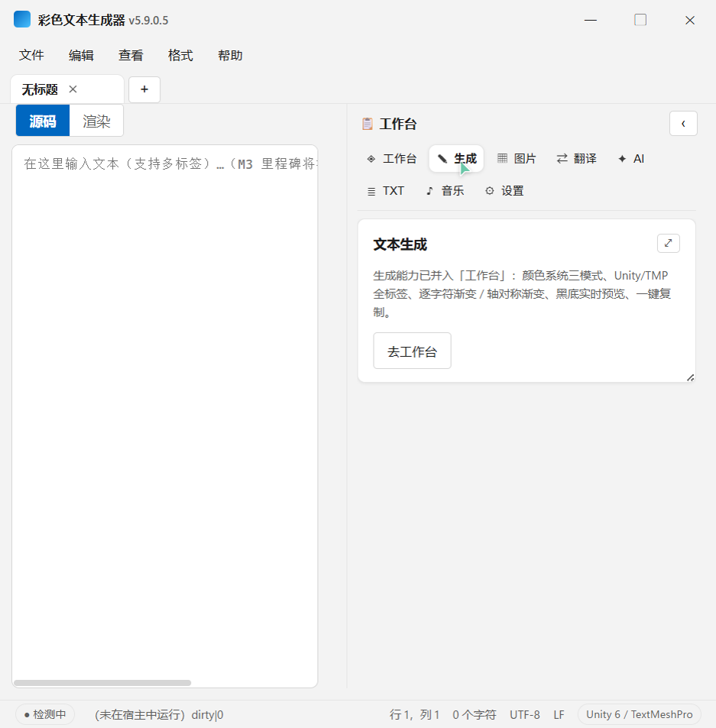Minimize the application window

tap(590, 20)
